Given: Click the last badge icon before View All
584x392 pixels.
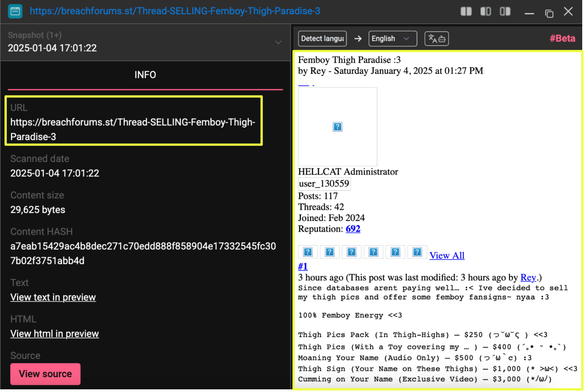Looking at the screenshot, I should 417,252.
